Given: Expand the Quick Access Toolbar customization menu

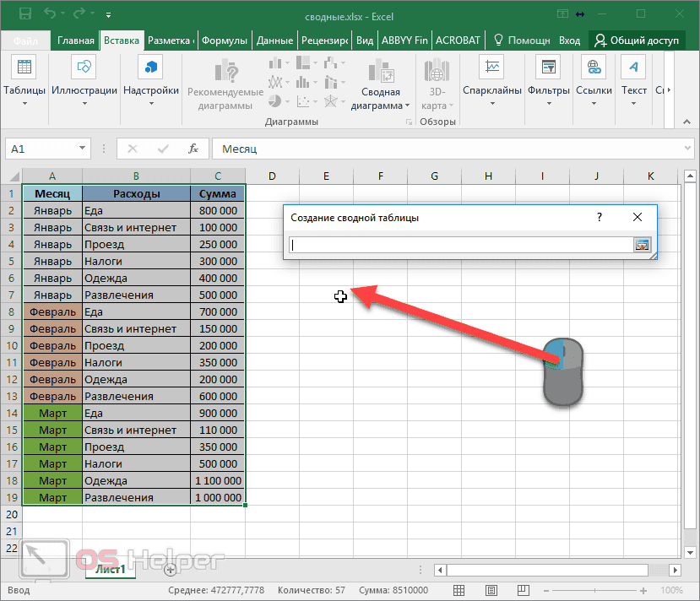Looking at the screenshot, I should tap(108, 15).
